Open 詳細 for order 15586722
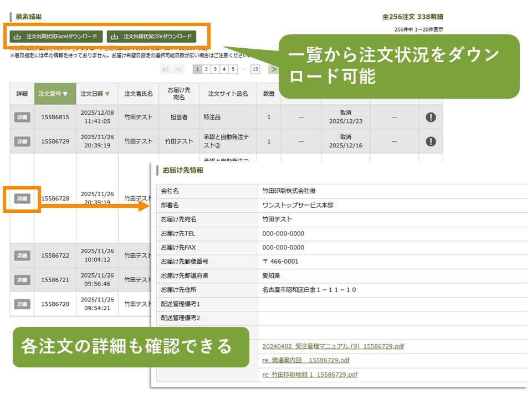The image size is (532, 399). coord(22,255)
